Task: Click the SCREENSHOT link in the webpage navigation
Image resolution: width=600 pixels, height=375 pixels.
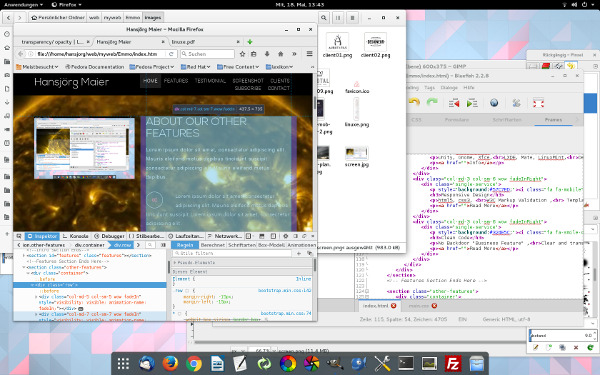Action: pyautogui.click(x=248, y=81)
